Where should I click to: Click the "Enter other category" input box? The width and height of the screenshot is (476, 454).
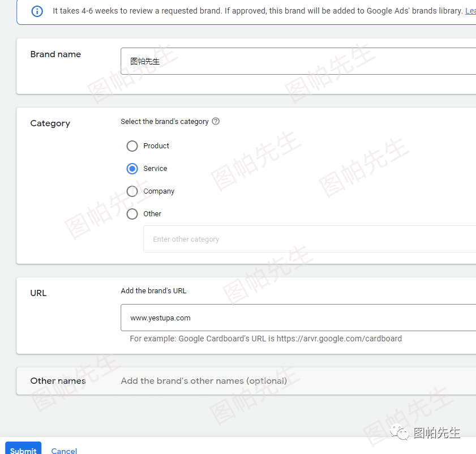309,239
